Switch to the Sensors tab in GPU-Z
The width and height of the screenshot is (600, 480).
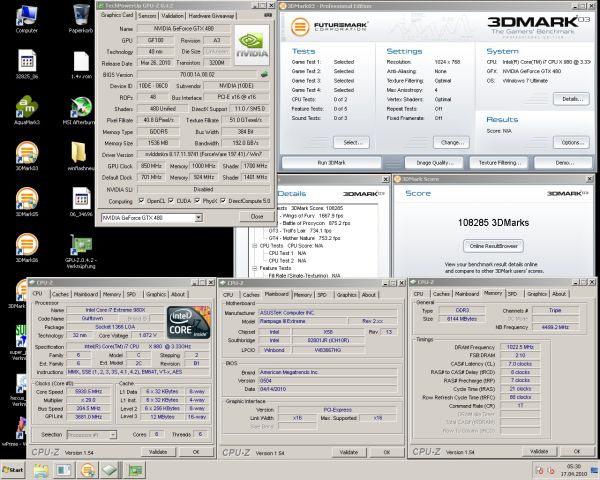pyautogui.click(x=147, y=16)
